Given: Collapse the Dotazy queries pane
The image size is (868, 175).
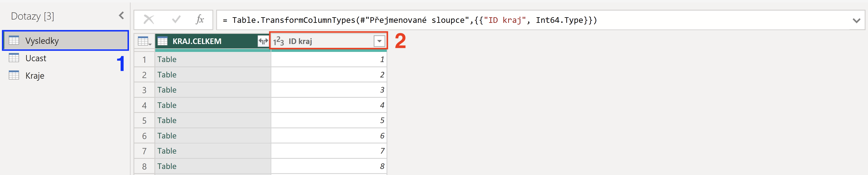Looking at the screenshot, I should (x=121, y=16).
